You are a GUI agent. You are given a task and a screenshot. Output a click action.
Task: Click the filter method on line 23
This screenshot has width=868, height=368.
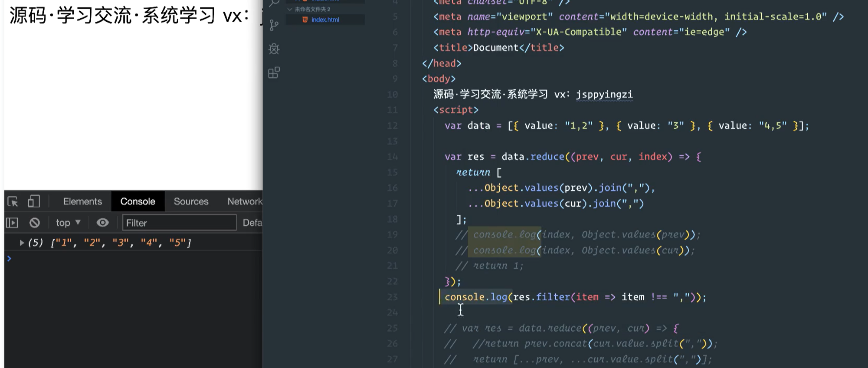(x=553, y=297)
